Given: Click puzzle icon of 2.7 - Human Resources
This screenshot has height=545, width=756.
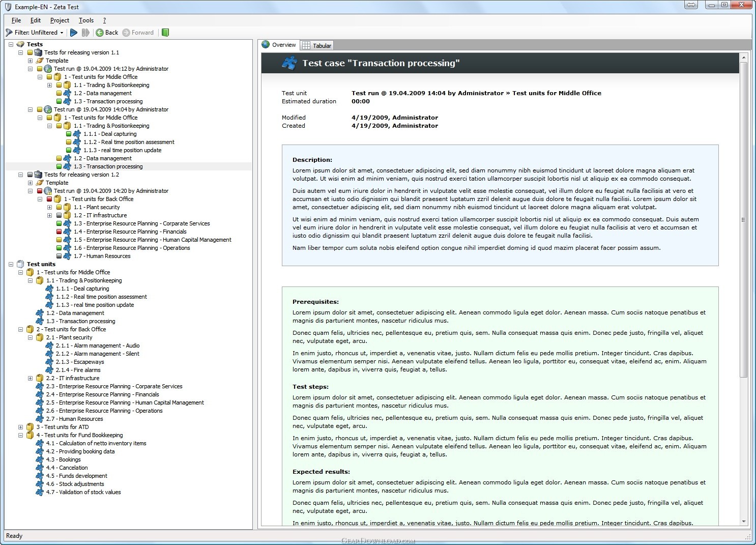Looking at the screenshot, I should (40, 419).
